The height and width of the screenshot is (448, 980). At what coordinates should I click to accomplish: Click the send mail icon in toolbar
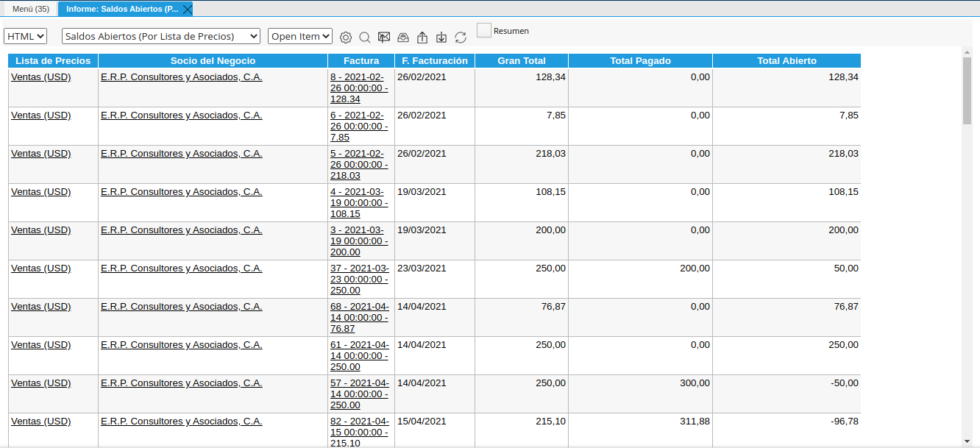[x=384, y=37]
